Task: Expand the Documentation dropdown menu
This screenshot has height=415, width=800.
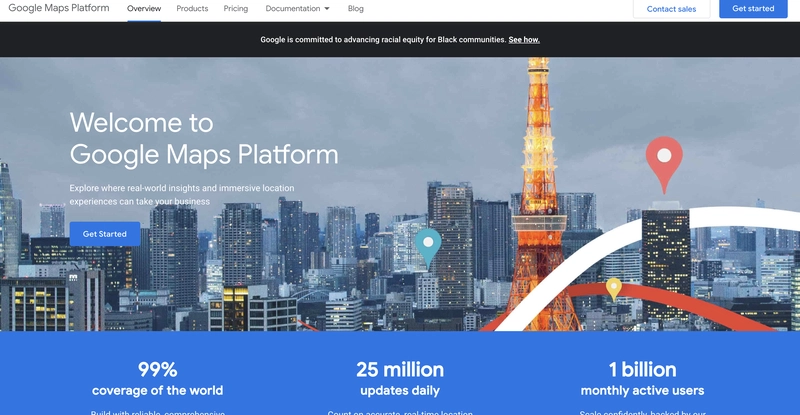Action: click(297, 9)
